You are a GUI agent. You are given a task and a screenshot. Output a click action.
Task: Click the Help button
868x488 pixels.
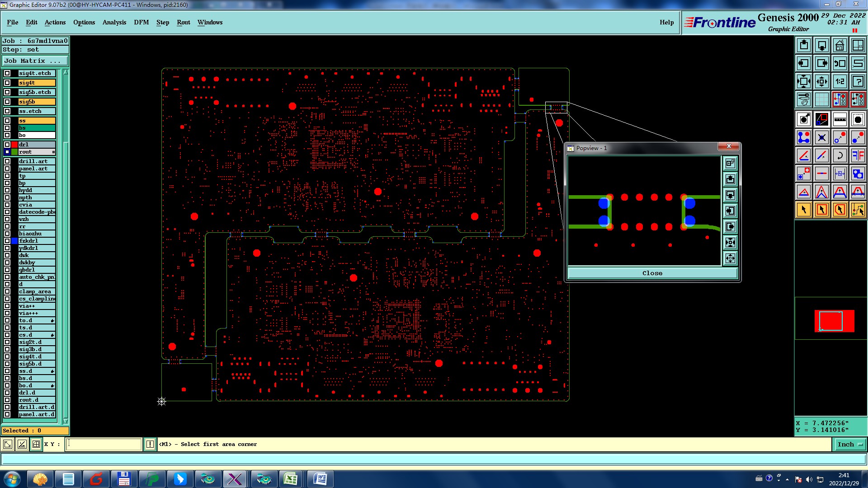(666, 22)
